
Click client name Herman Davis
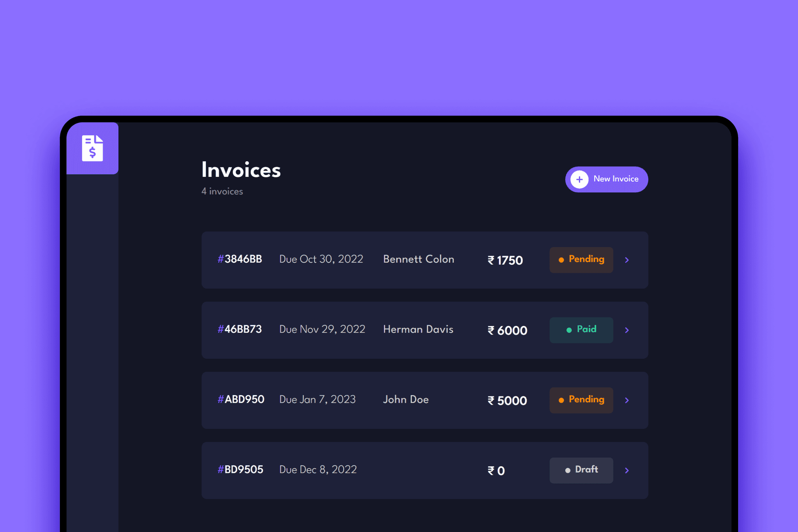coord(418,329)
